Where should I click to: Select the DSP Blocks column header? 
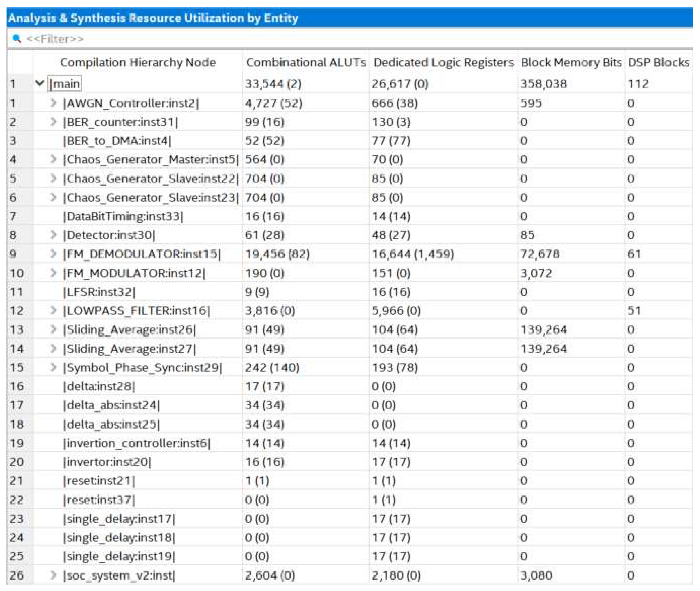(x=658, y=63)
